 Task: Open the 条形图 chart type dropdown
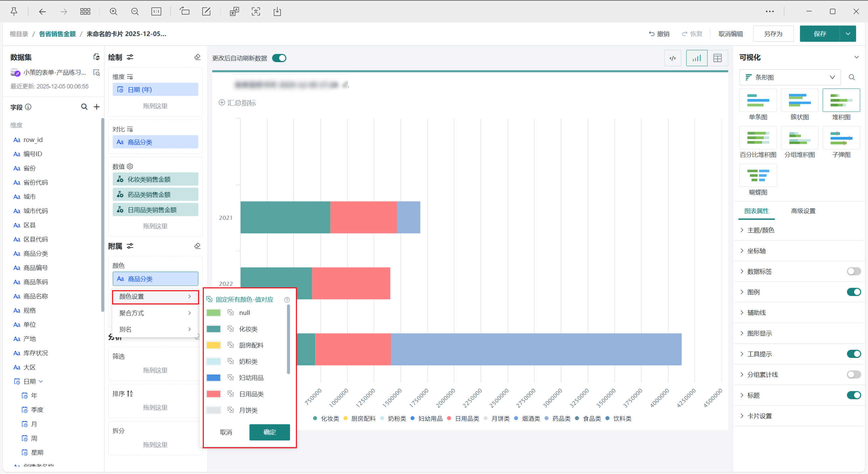click(x=789, y=77)
